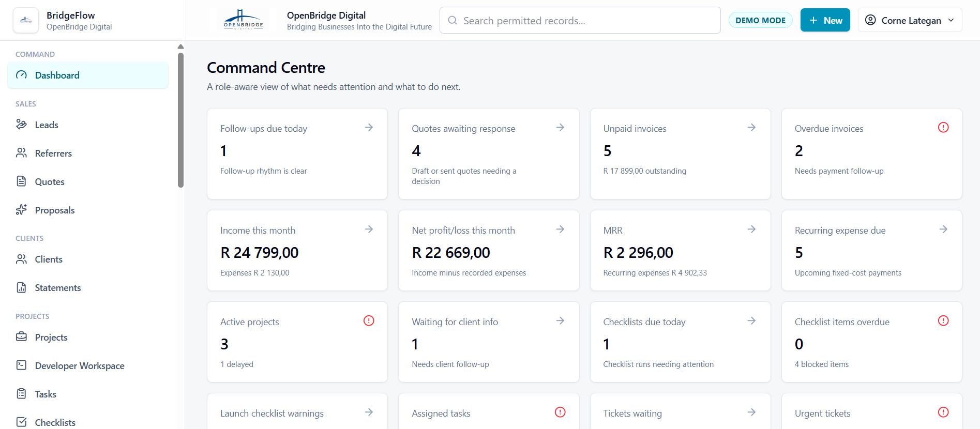Open Checklists in sidebar

(x=88, y=422)
